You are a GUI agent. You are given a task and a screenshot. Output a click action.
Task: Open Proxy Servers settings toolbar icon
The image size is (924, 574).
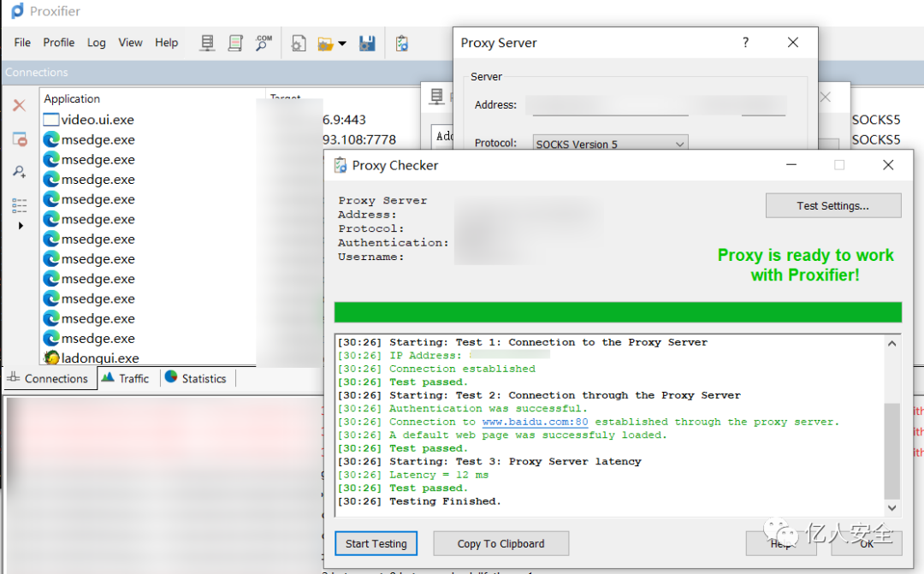click(x=207, y=43)
